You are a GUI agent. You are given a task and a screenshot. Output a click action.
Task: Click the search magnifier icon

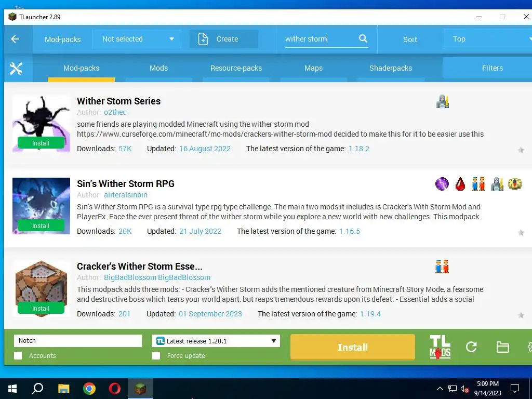363,38
